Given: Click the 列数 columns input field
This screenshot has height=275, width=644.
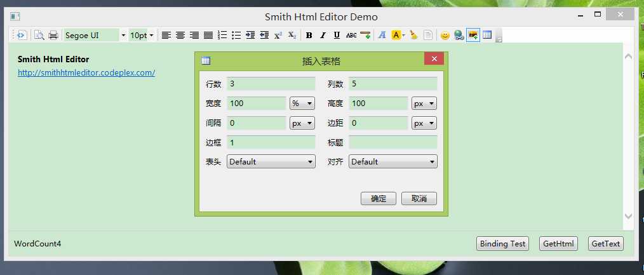Looking at the screenshot, I should pos(393,84).
